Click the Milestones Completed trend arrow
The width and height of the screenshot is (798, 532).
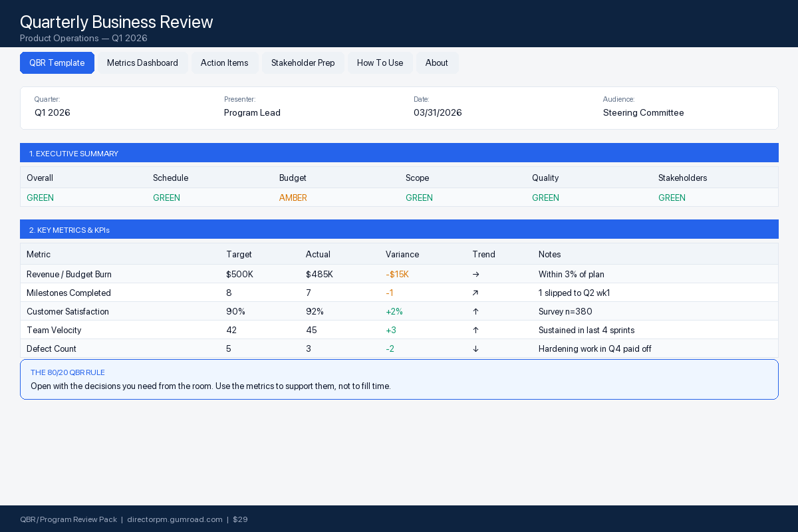point(475,293)
